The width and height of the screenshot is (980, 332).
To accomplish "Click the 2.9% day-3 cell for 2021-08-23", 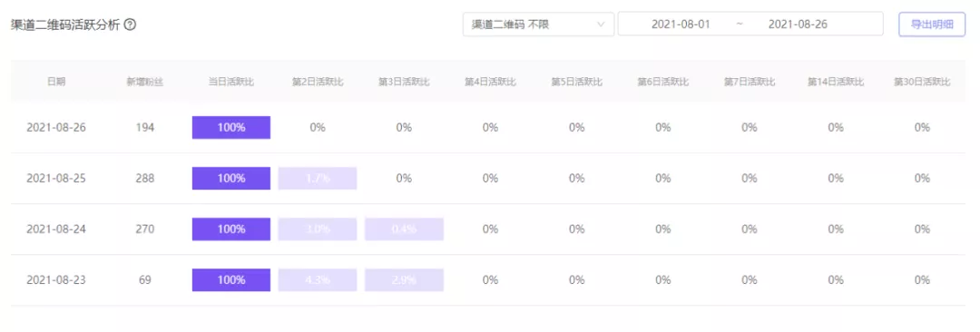I will (x=404, y=280).
